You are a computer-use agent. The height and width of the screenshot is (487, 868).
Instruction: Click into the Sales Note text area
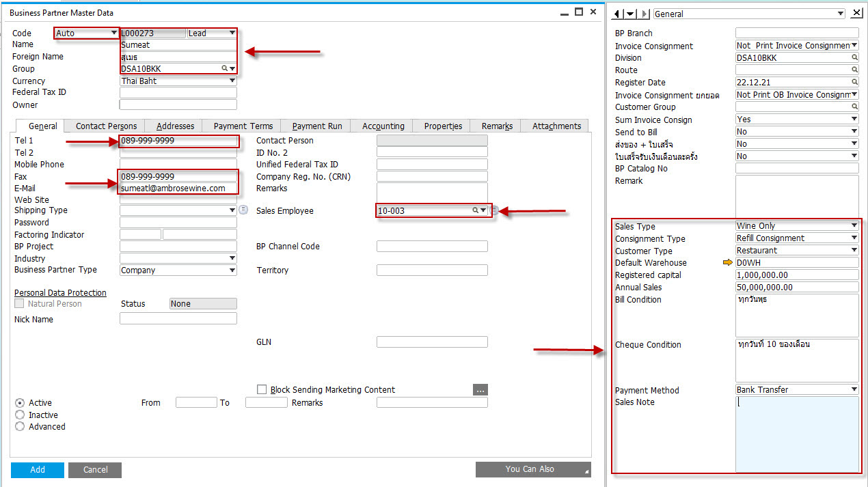[x=797, y=434]
